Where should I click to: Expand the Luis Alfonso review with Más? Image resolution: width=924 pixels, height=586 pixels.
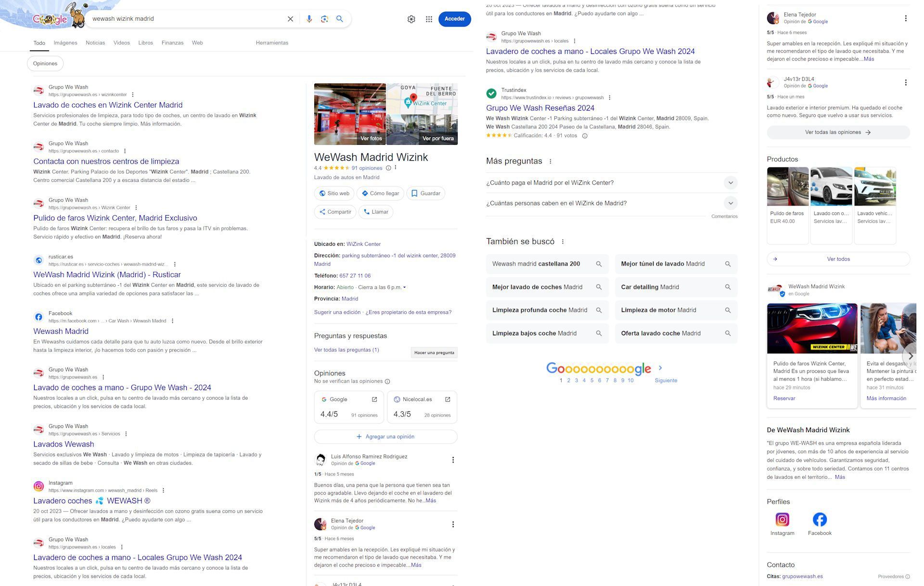coord(431,501)
